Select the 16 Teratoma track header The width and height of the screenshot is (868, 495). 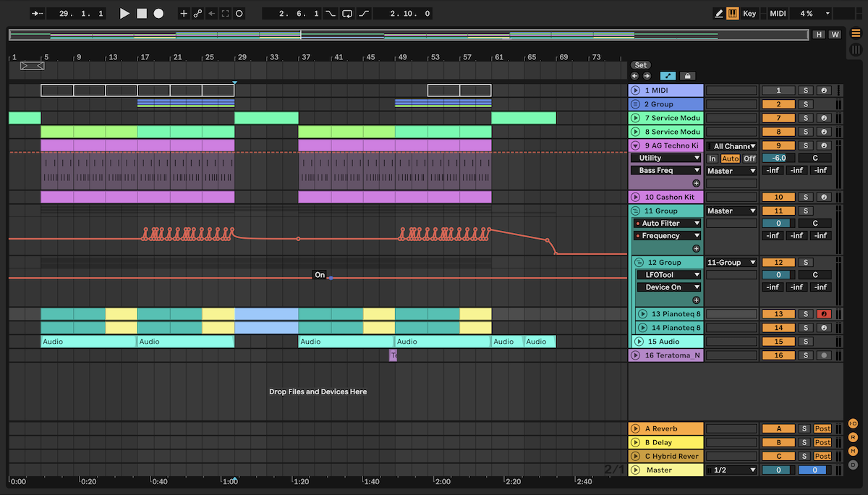point(665,355)
